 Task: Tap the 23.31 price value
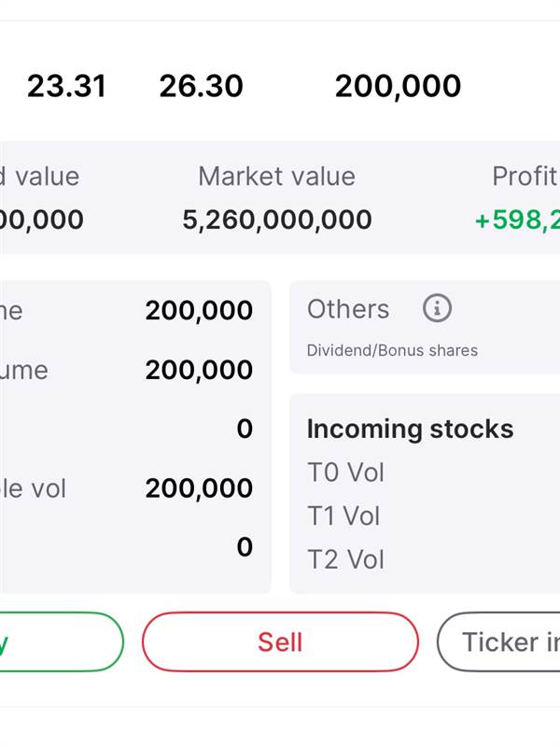pos(66,86)
